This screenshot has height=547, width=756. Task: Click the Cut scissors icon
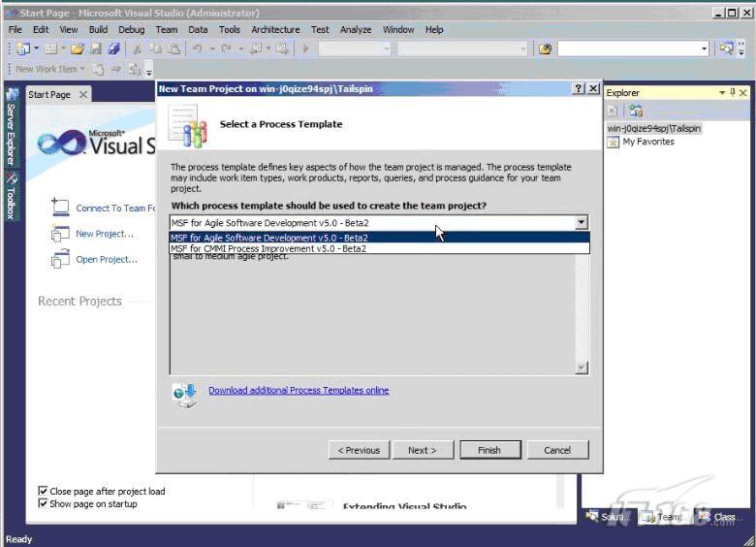pos(137,48)
